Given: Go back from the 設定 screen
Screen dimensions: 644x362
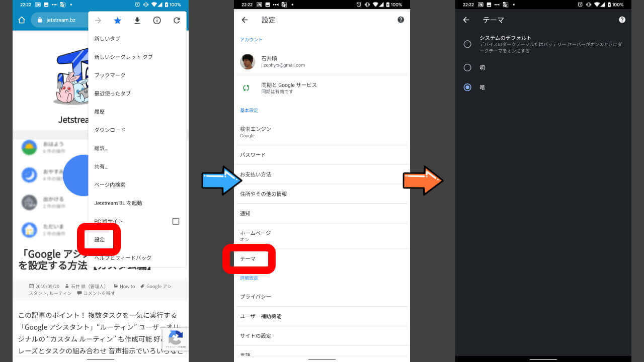Looking at the screenshot, I should click(x=245, y=20).
